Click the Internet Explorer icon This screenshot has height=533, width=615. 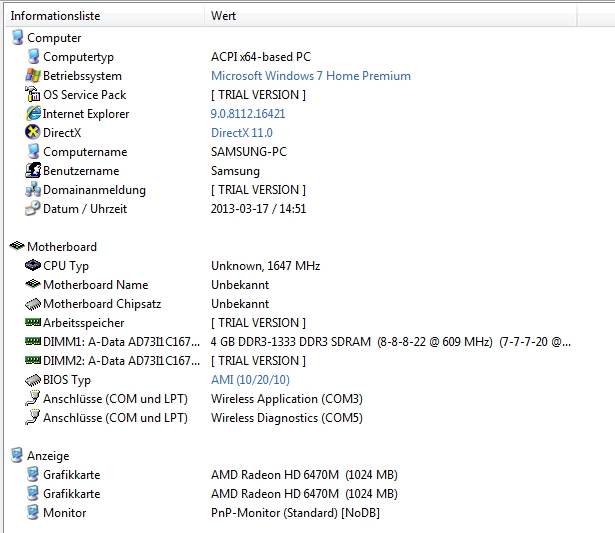pos(33,113)
